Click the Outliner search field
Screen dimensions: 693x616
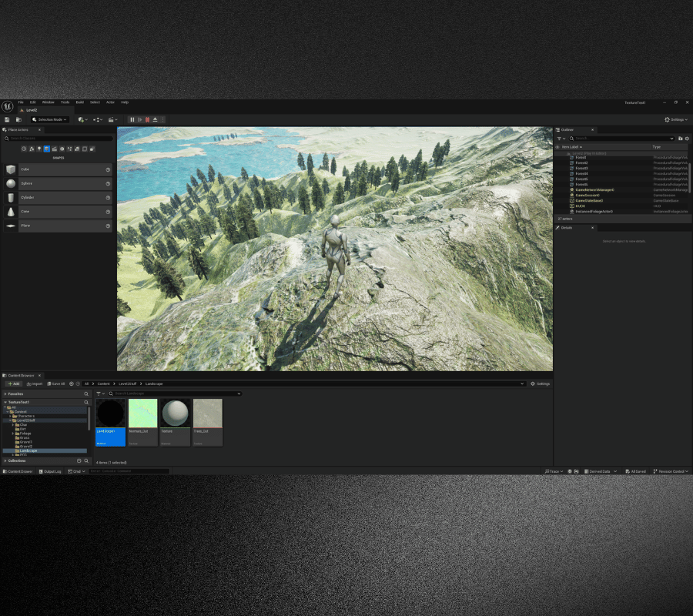point(621,139)
